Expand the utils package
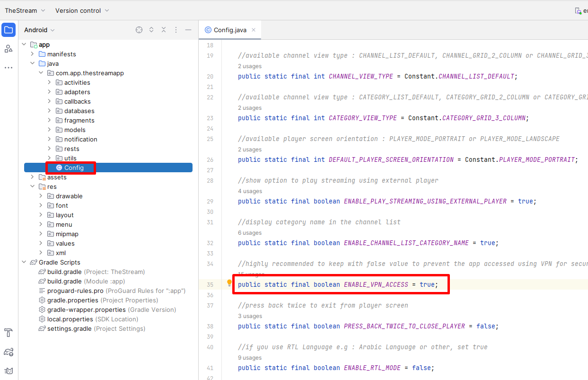 (49, 158)
